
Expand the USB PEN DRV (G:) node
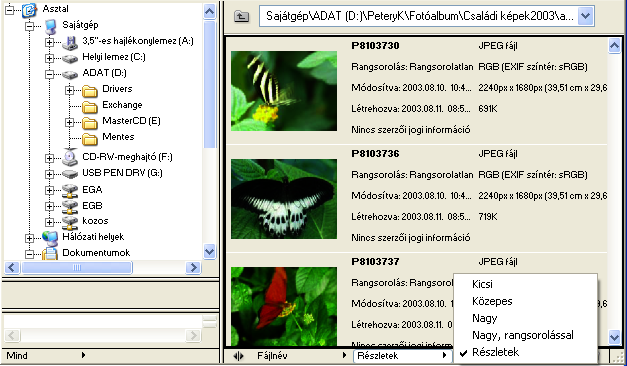pos(49,174)
